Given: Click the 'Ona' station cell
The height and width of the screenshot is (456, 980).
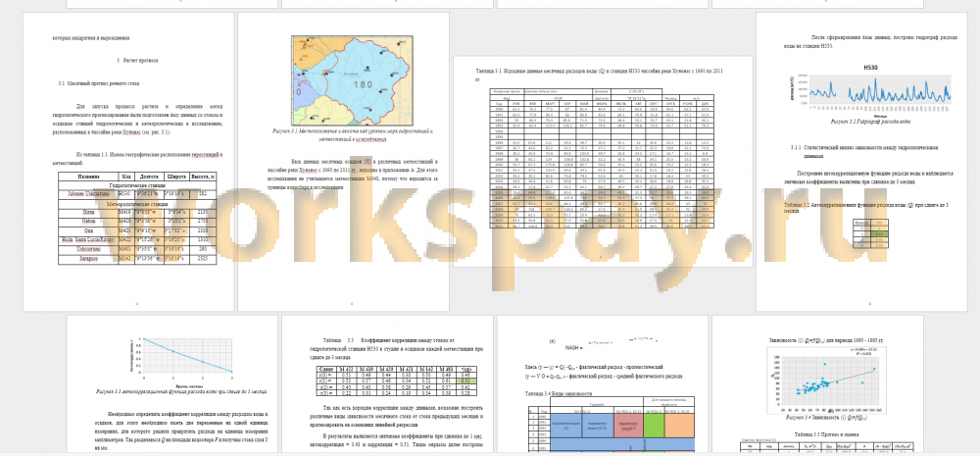Looking at the screenshot, I should coord(87,230).
